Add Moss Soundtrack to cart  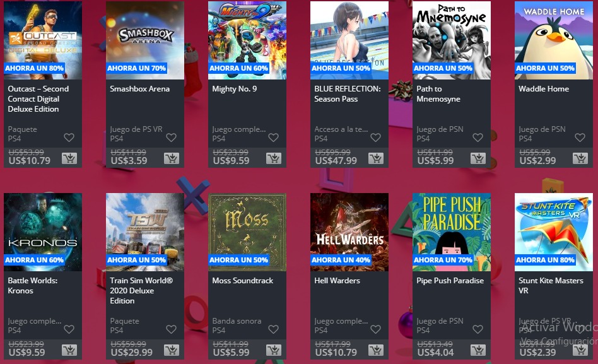273,350
